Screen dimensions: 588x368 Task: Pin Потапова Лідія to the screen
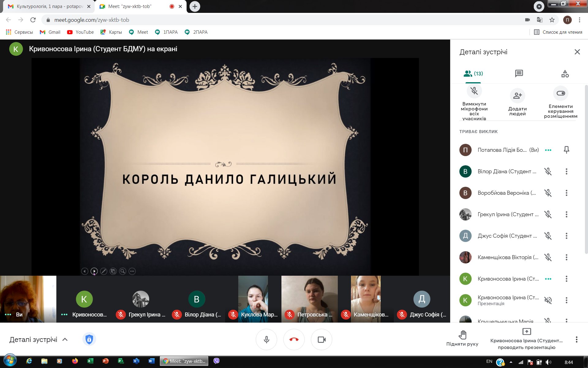pyautogui.click(x=566, y=150)
